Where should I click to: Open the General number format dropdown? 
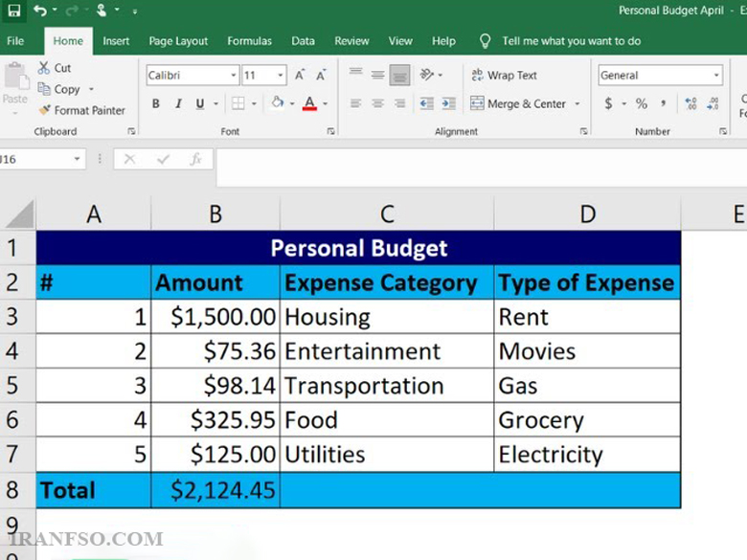[716, 76]
